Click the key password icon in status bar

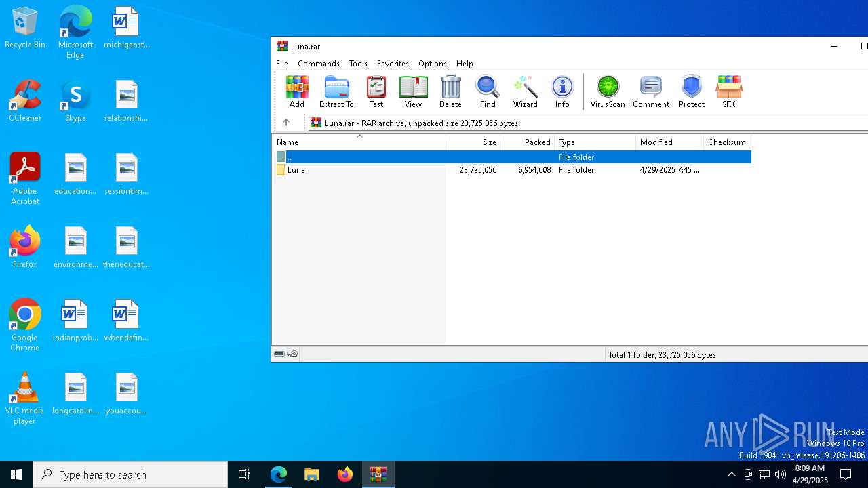pos(292,354)
